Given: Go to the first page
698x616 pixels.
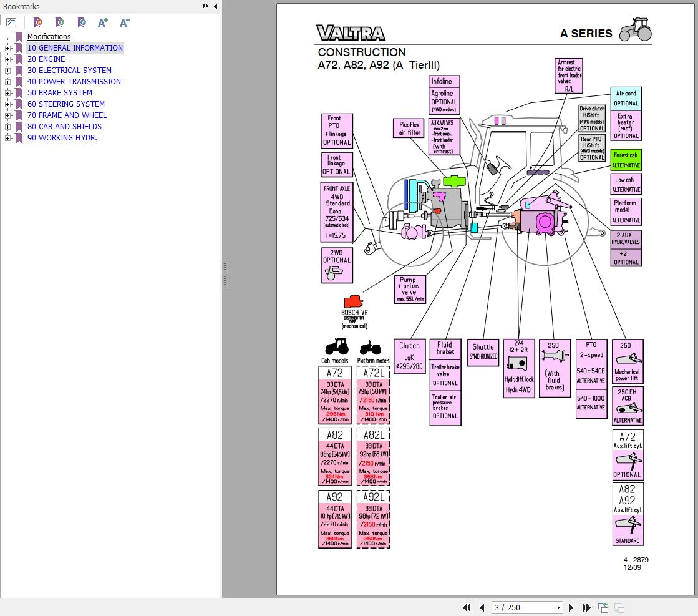Looking at the screenshot, I should coord(467,607).
